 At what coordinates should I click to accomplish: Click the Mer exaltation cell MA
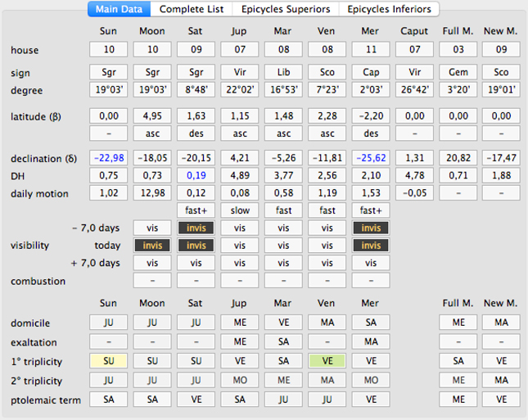tap(371, 341)
